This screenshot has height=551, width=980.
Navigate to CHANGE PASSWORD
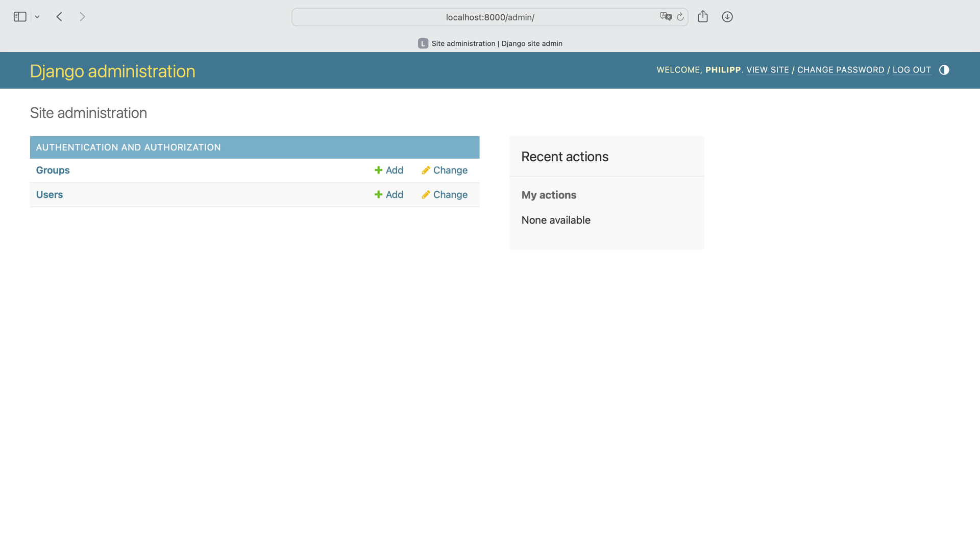coord(841,70)
